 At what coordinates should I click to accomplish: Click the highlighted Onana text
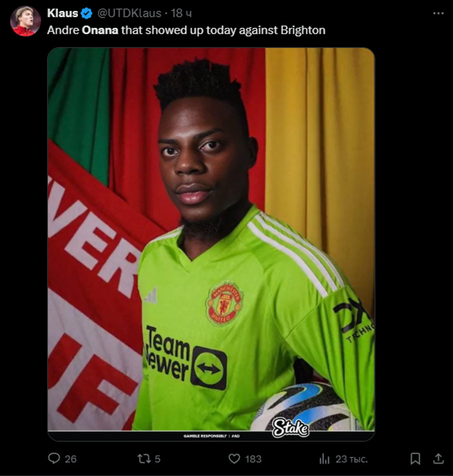click(x=100, y=30)
